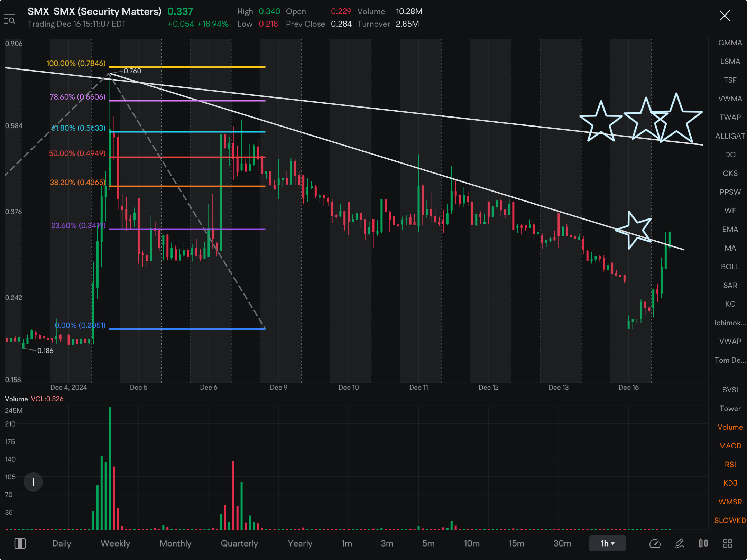Tap the round plus add button
This screenshot has width=747, height=560.
33,482
